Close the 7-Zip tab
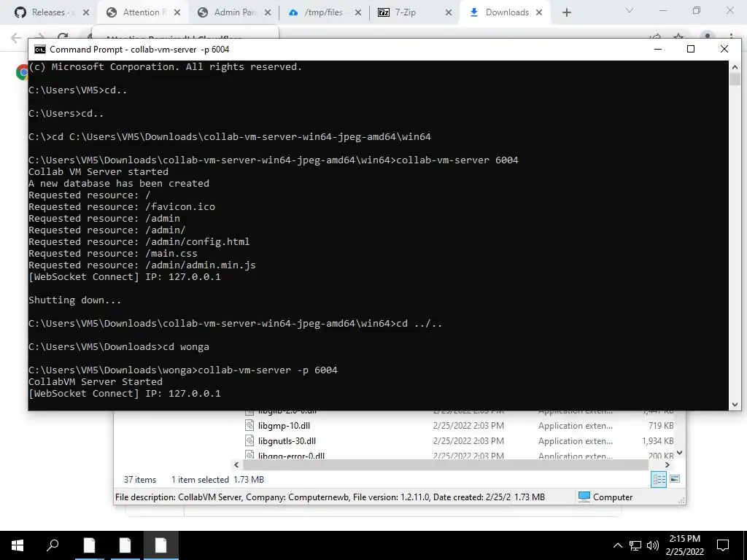747x560 pixels. point(449,12)
